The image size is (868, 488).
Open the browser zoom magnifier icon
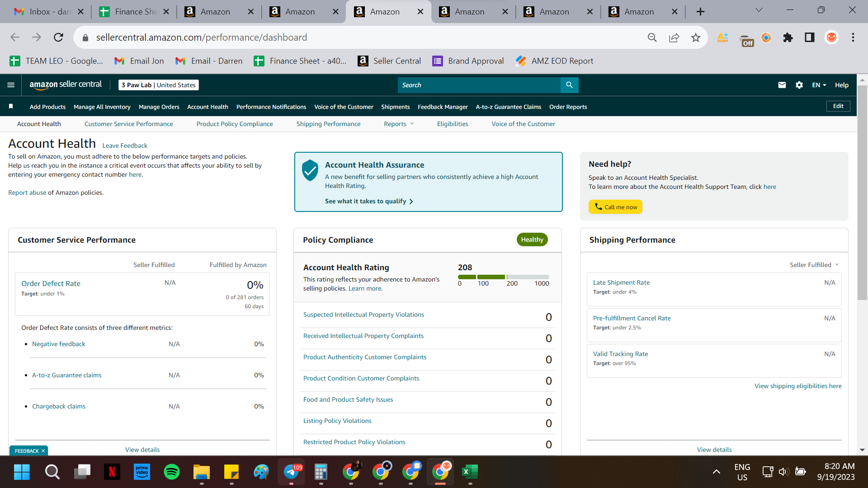pyautogui.click(x=652, y=38)
